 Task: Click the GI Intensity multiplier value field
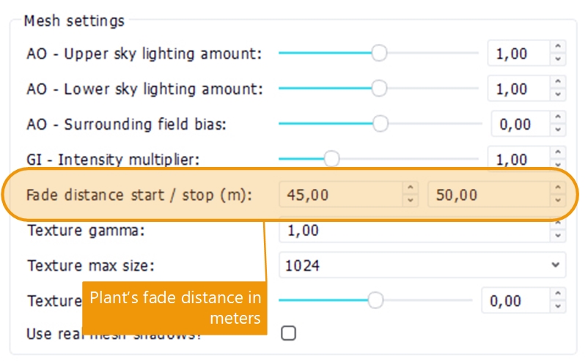point(518,159)
